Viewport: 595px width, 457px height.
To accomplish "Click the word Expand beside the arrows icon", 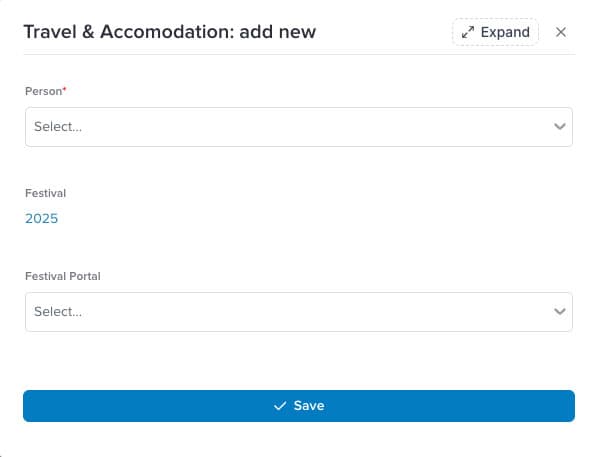I will (x=505, y=33).
